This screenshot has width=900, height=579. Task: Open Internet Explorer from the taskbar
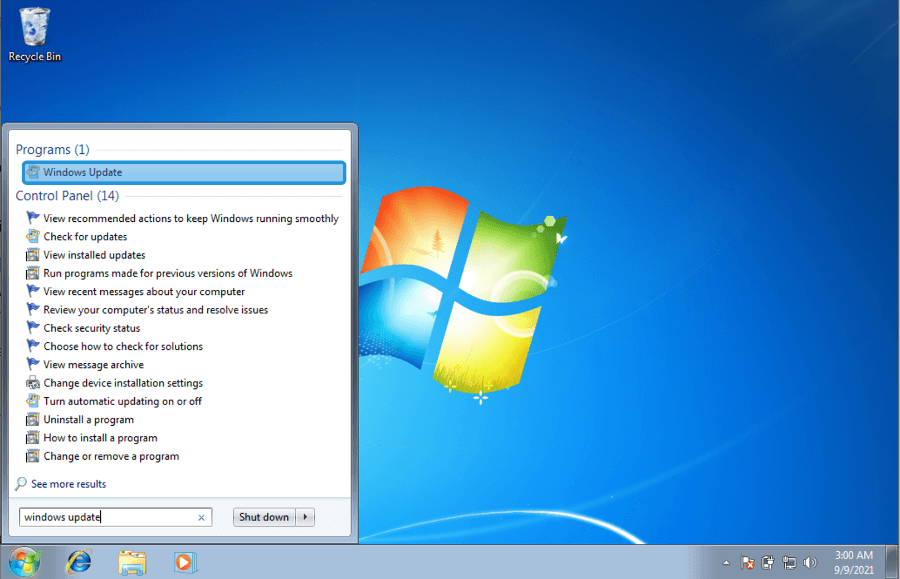[79, 562]
